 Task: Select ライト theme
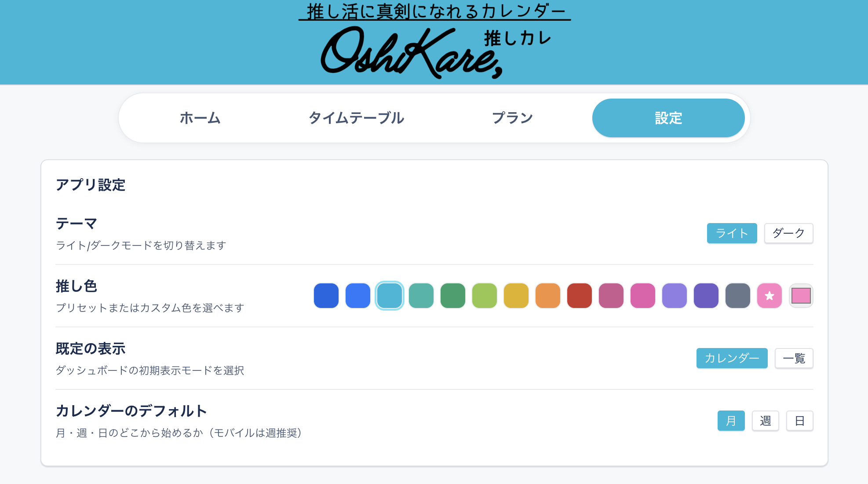pyautogui.click(x=732, y=233)
